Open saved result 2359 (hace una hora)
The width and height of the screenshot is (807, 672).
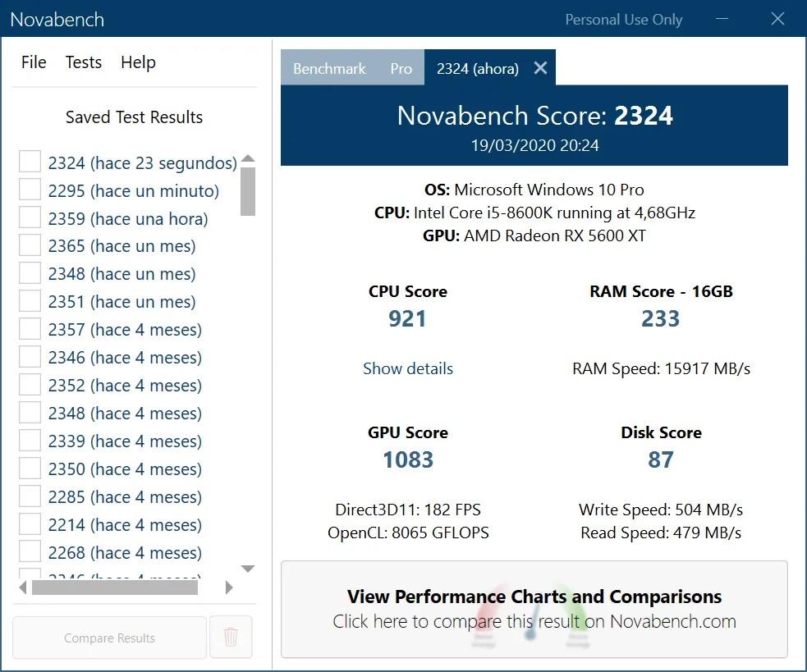(x=128, y=219)
